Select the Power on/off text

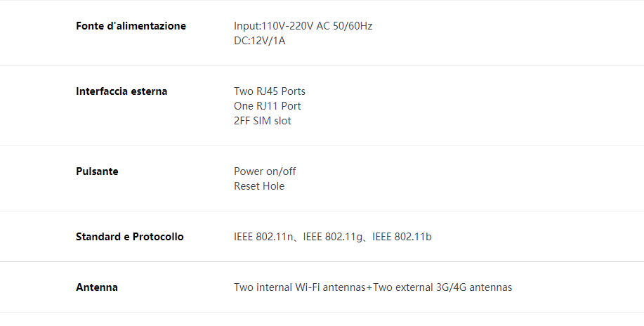coord(265,171)
